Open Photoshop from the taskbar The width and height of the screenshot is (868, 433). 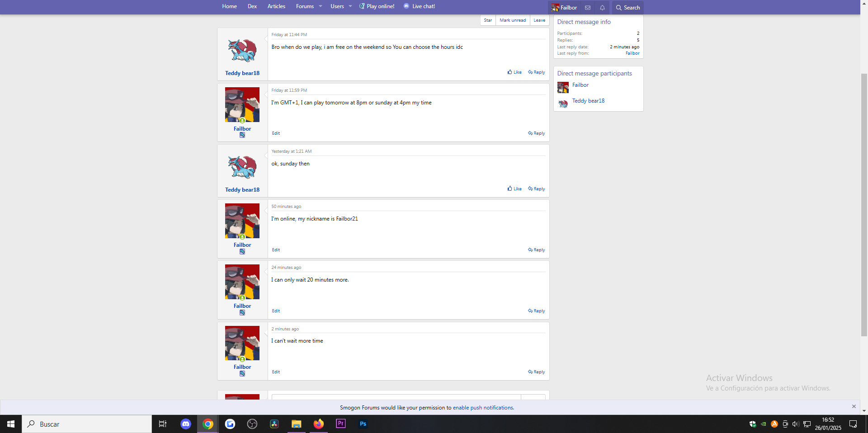point(363,424)
